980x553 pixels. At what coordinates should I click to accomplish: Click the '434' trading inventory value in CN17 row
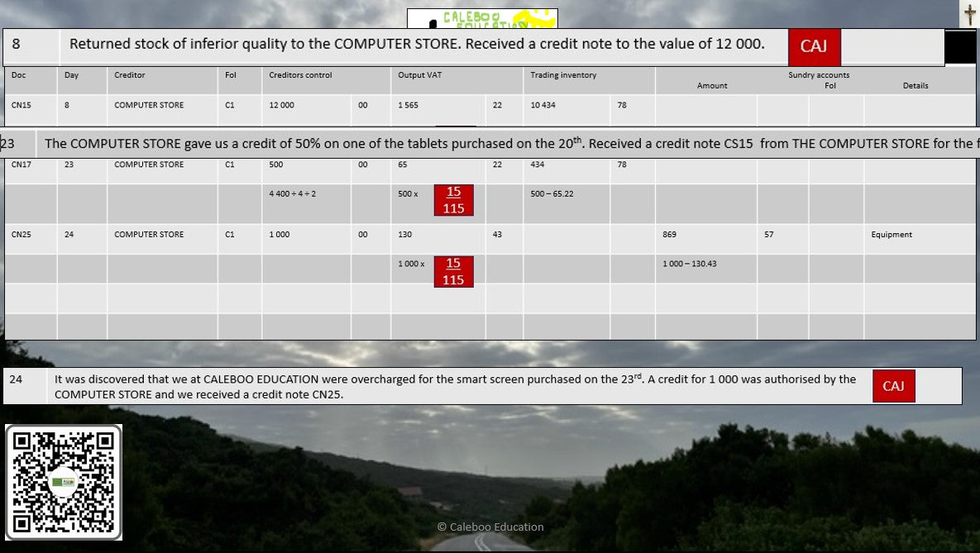pos(537,164)
